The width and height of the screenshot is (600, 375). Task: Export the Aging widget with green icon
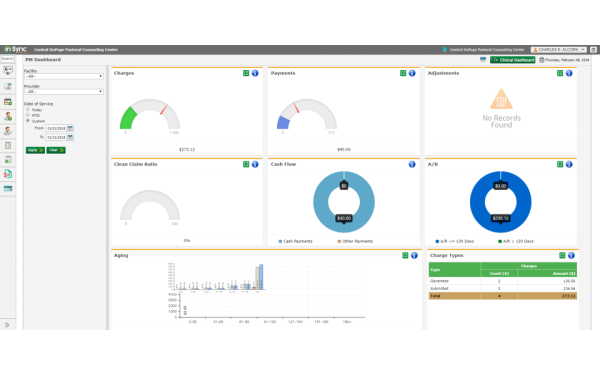(405, 255)
